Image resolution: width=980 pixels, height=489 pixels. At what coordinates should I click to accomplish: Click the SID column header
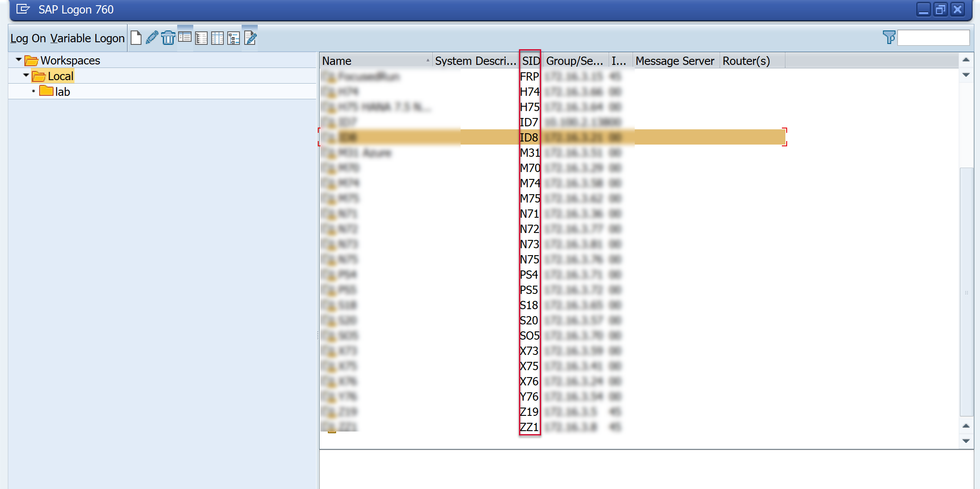coord(531,61)
